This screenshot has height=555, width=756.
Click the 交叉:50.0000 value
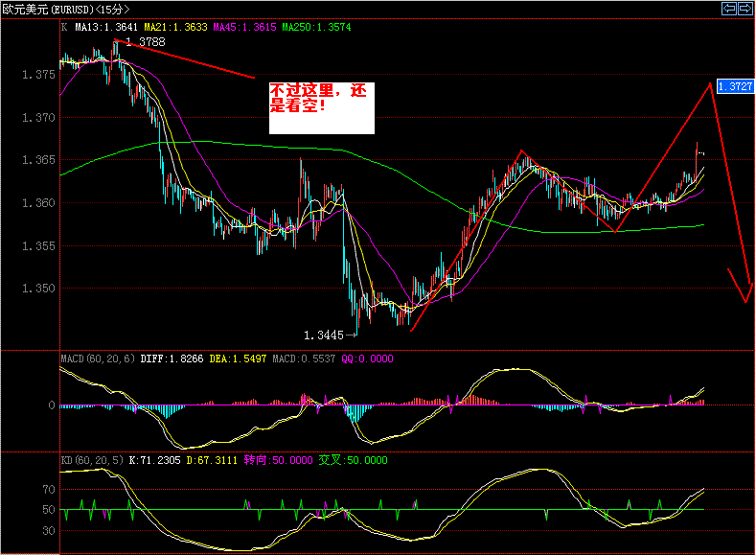[x=353, y=460]
